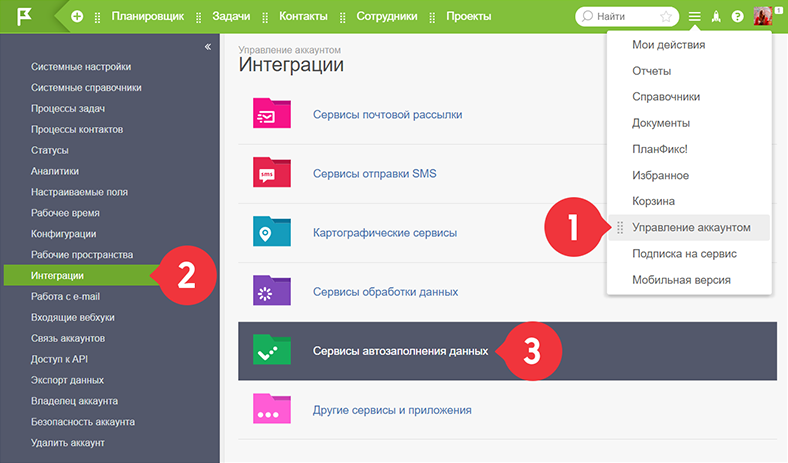The image size is (788, 463).
Task: Open Другие сервисы и приложения link
Action: [392, 410]
